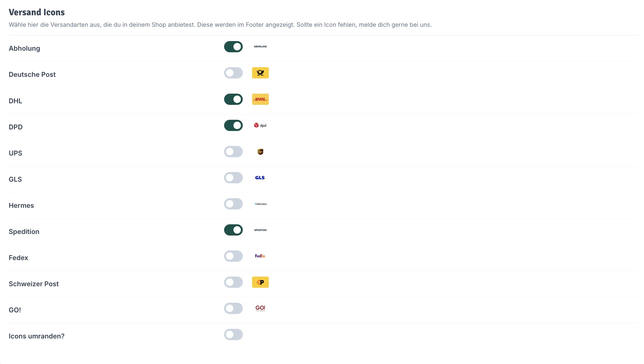Turn on the Hermes toggle

233,204
